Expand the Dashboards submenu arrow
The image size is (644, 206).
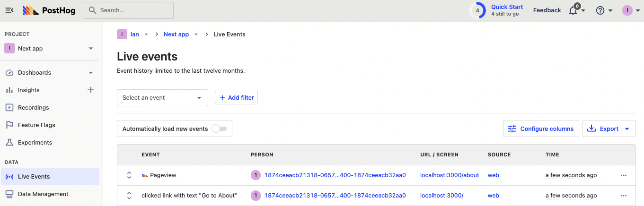(91, 73)
